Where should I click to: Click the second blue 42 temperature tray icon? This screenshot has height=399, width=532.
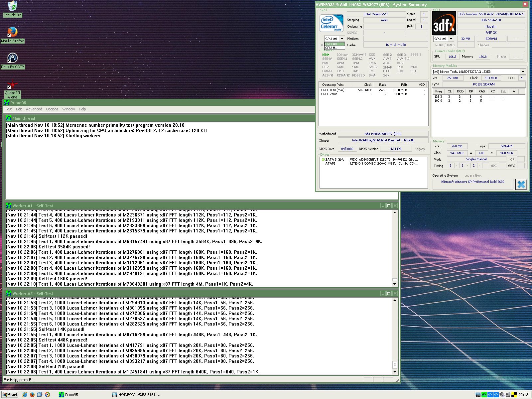tap(496, 395)
